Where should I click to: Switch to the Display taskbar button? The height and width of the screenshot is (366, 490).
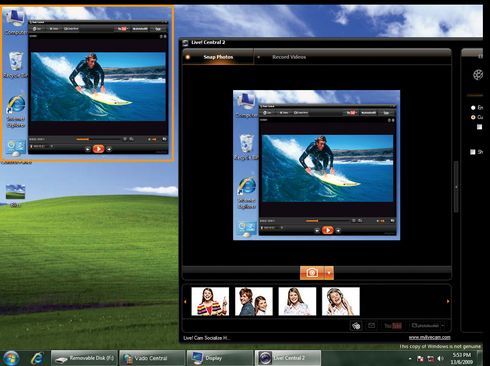point(219,358)
